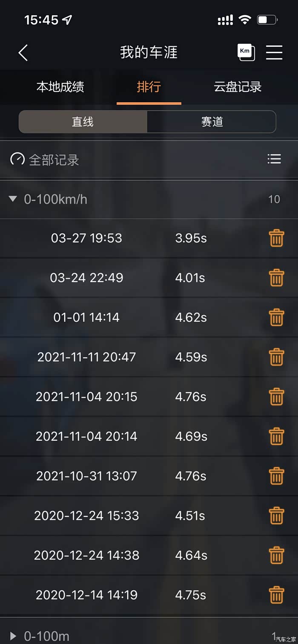This screenshot has height=644, width=298.
Task: Collapse the 0-100km/h section
Action: pos(13,199)
